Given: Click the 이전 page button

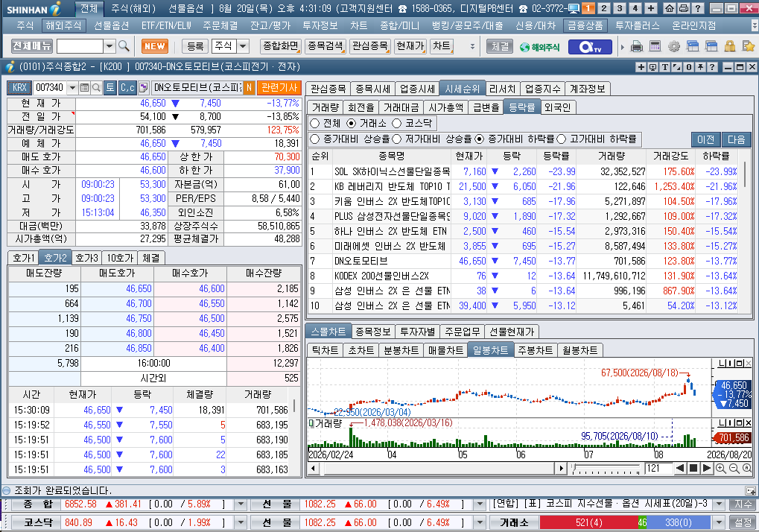Looking at the screenshot, I should 706,139.
